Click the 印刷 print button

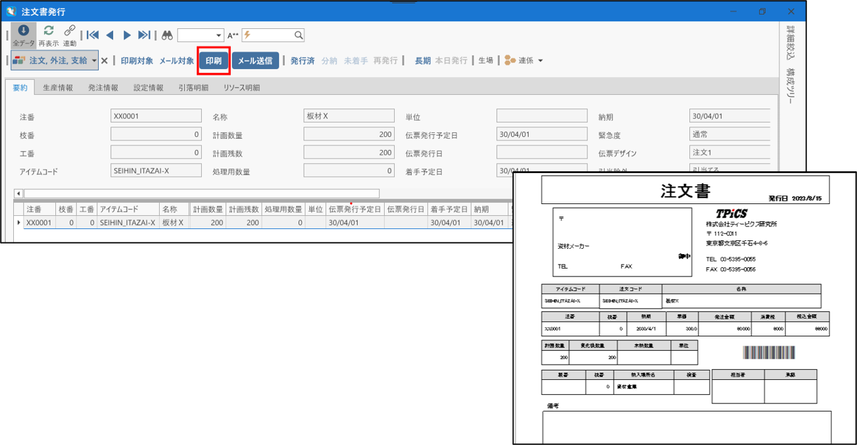(214, 61)
